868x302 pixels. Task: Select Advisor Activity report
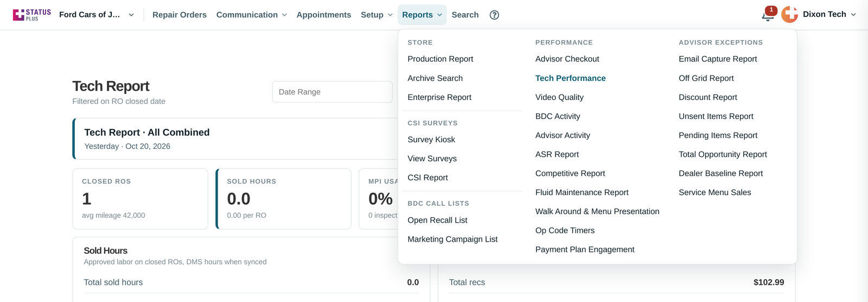click(x=563, y=135)
